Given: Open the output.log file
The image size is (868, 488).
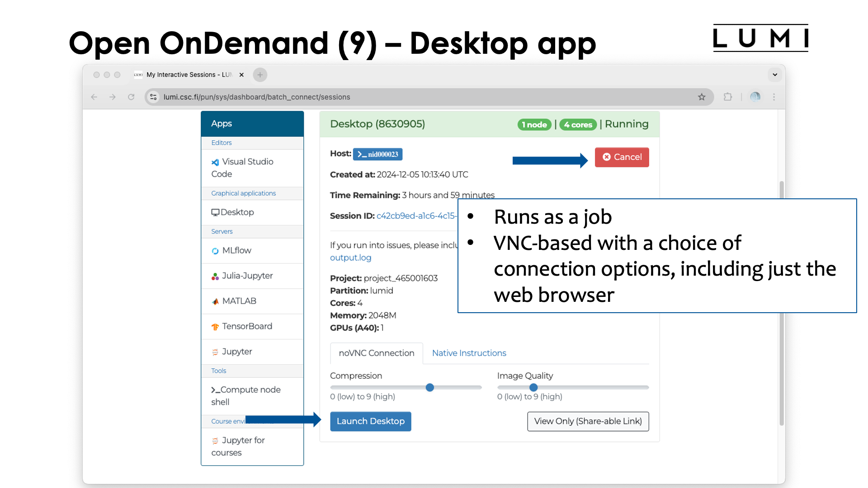Looking at the screenshot, I should 350,258.
